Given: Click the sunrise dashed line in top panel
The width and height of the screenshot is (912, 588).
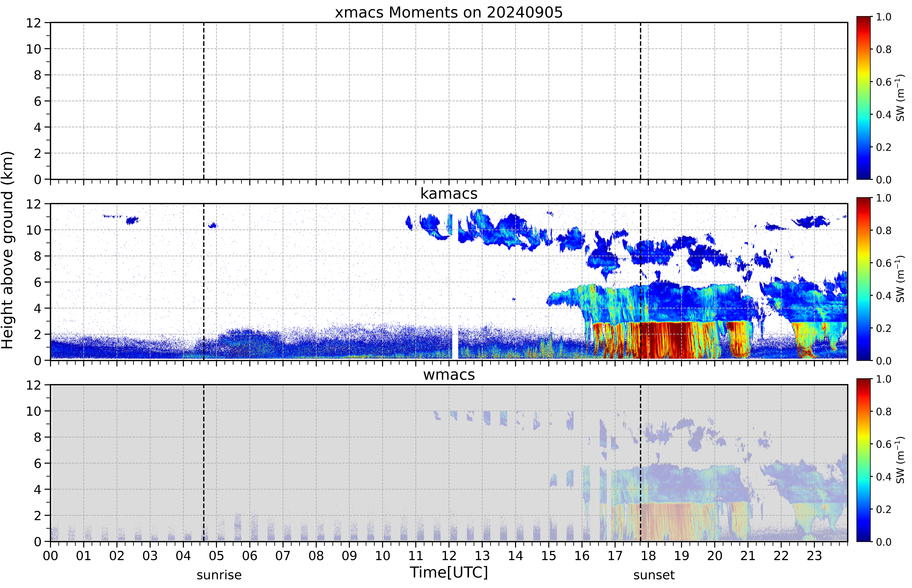Looking at the screenshot, I should (204, 101).
